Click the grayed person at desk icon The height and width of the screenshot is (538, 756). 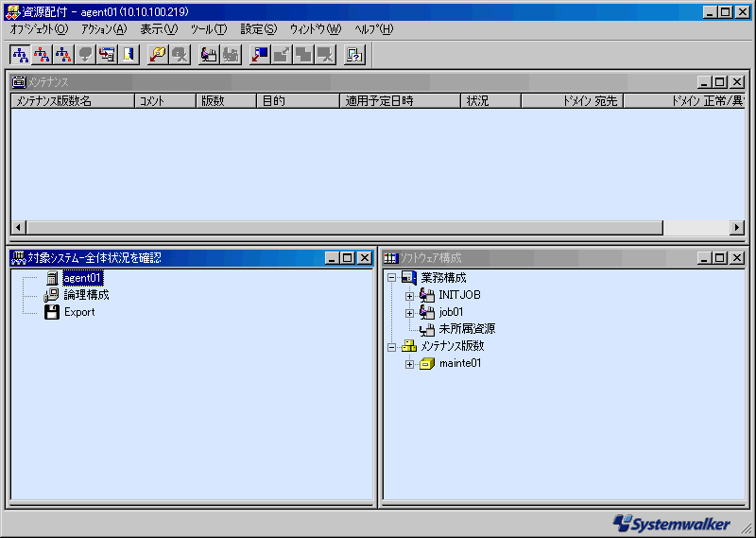point(231,55)
